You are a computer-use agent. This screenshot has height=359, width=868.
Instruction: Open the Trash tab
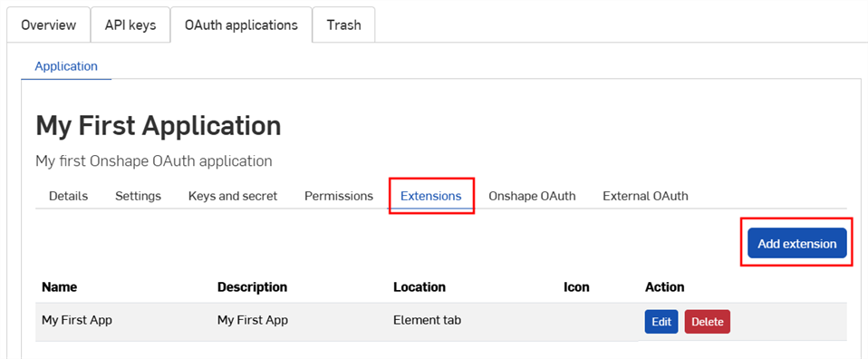pyautogui.click(x=343, y=25)
